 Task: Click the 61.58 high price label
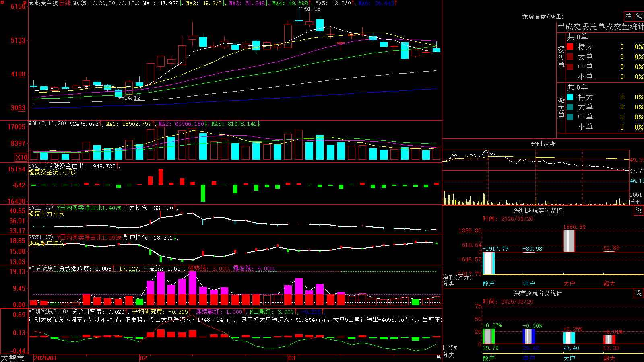click(313, 9)
